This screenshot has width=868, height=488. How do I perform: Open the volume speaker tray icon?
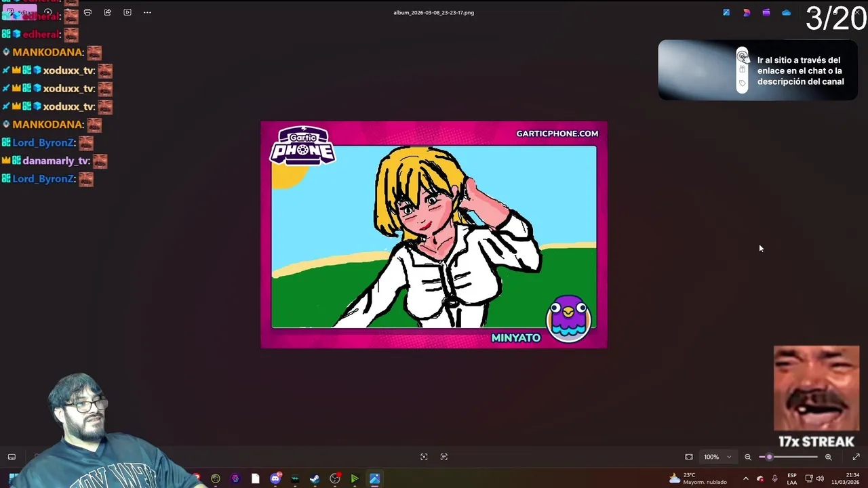tap(820, 479)
